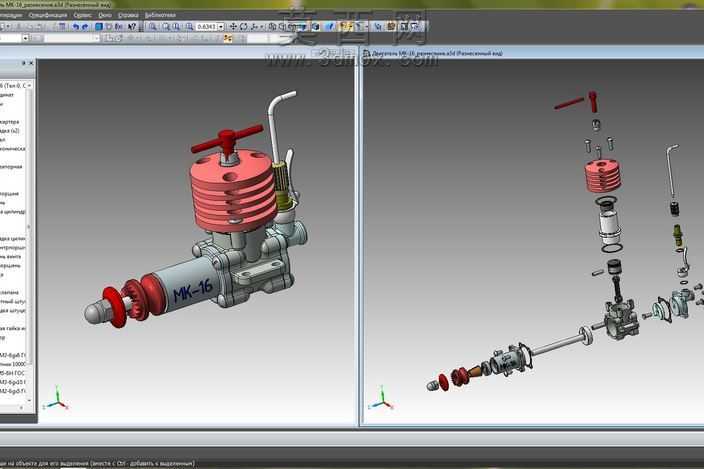This screenshot has width=704, height=469.
Task: Select the red finned cylinder head in exploded view
Action: click(603, 174)
